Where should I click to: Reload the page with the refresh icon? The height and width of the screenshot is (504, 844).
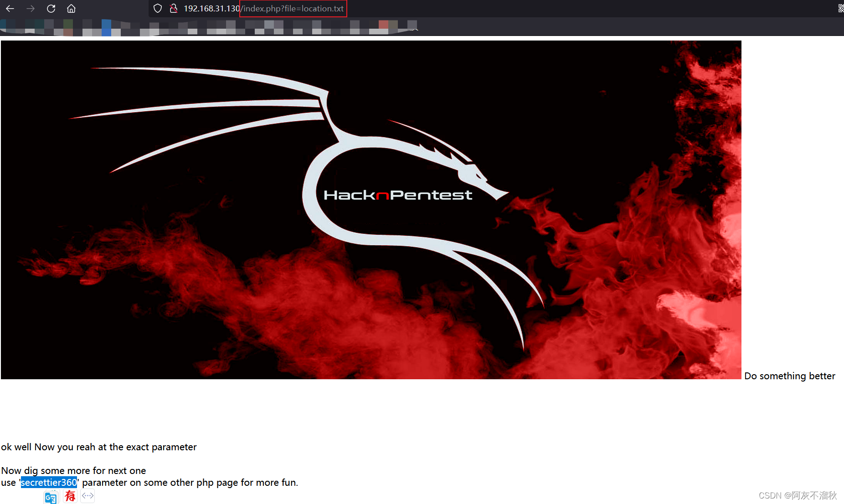(51, 8)
